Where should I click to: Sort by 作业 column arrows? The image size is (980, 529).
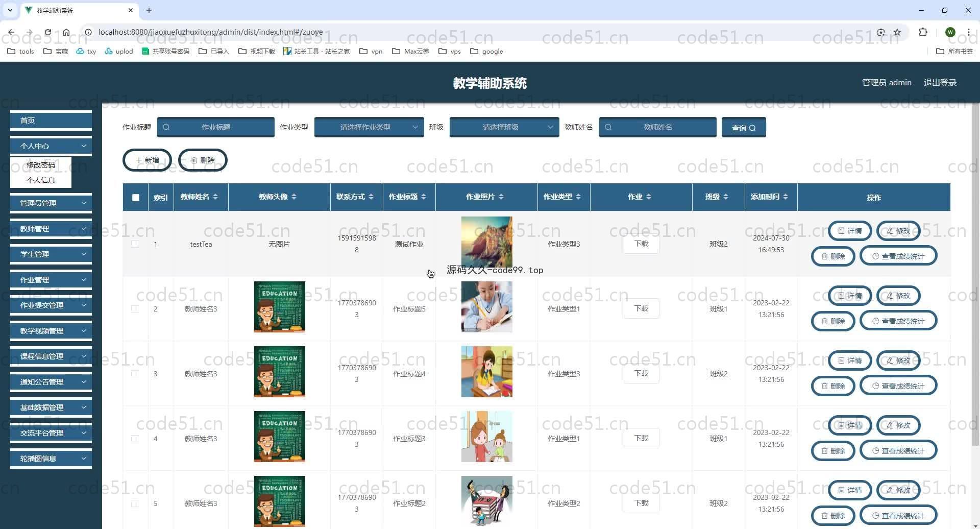649,197
